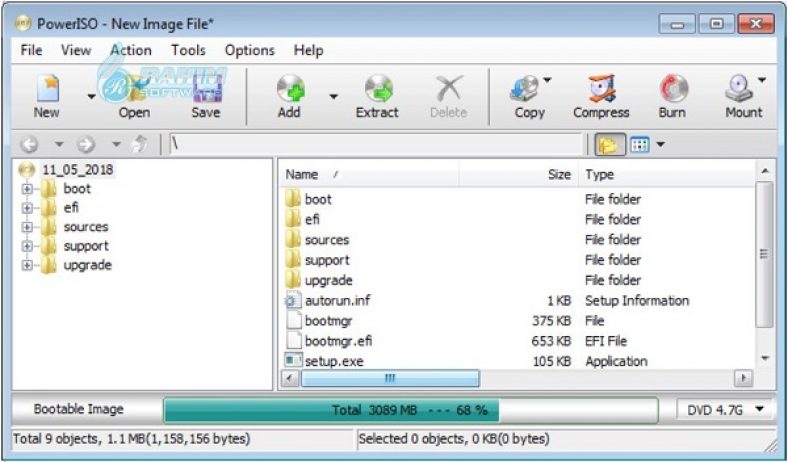Expand the support folder in tree
The height and width of the screenshot is (462, 788).
click(27, 246)
